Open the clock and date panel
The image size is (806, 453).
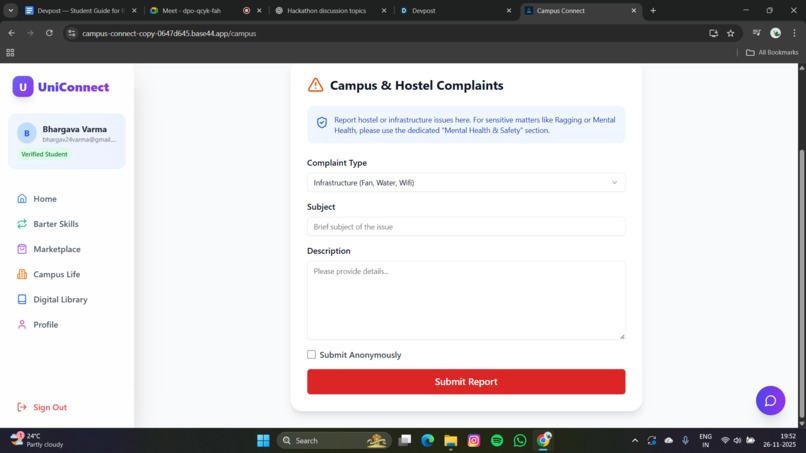pos(780,441)
